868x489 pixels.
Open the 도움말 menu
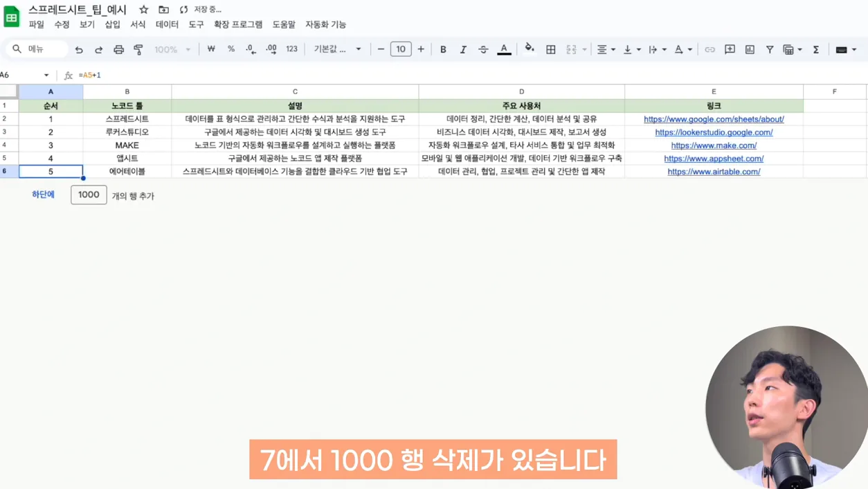pyautogui.click(x=284, y=24)
